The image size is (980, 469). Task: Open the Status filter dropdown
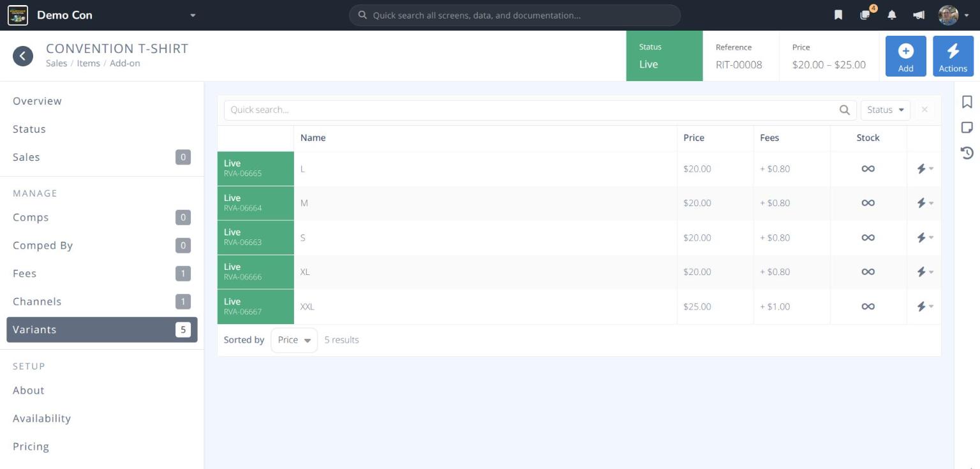click(x=885, y=110)
